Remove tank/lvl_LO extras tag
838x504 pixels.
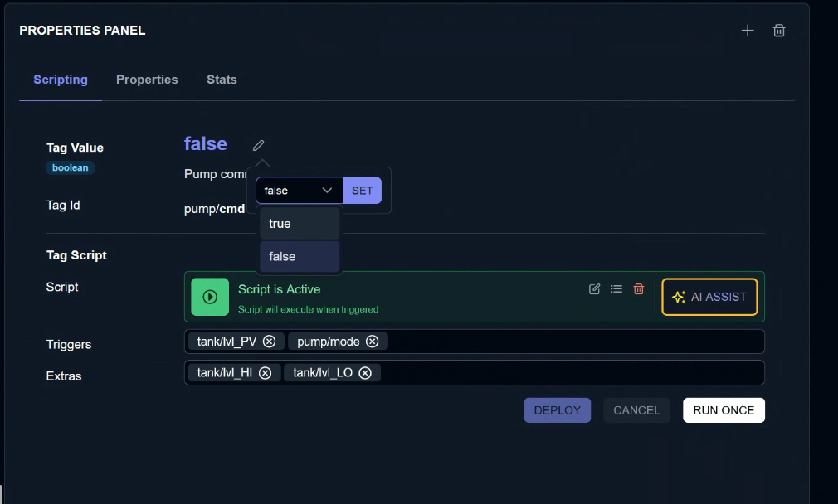pos(365,373)
